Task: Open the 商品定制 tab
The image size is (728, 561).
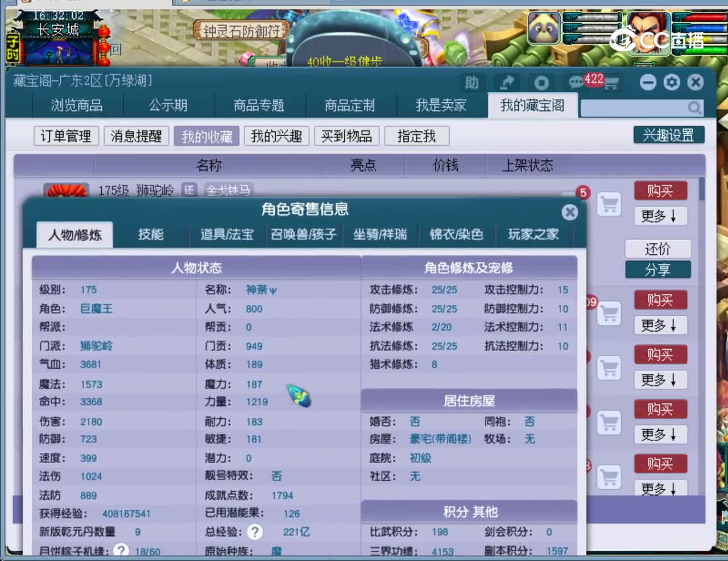Action: [x=350, y=106]
